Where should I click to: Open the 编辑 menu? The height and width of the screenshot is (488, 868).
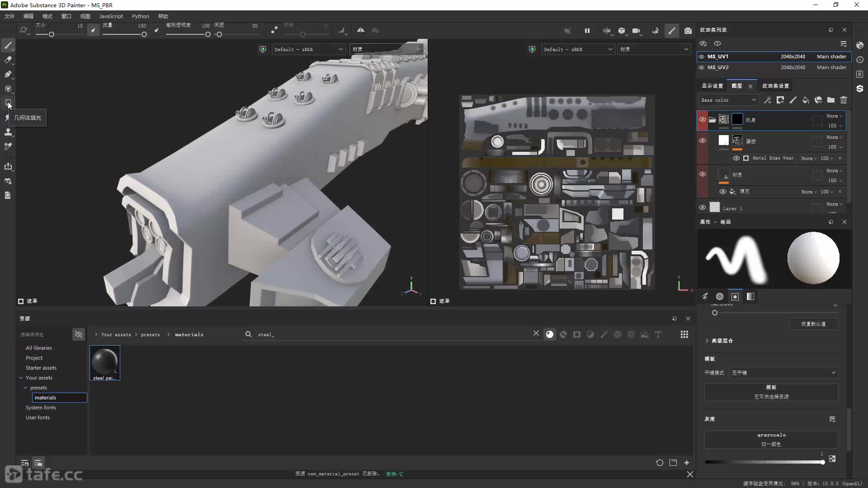[28, 16]
